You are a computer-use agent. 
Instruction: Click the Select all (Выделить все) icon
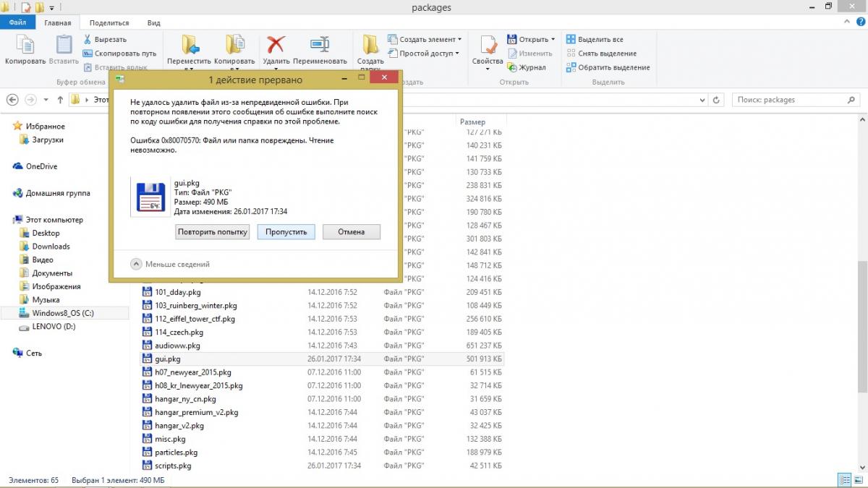571,40
